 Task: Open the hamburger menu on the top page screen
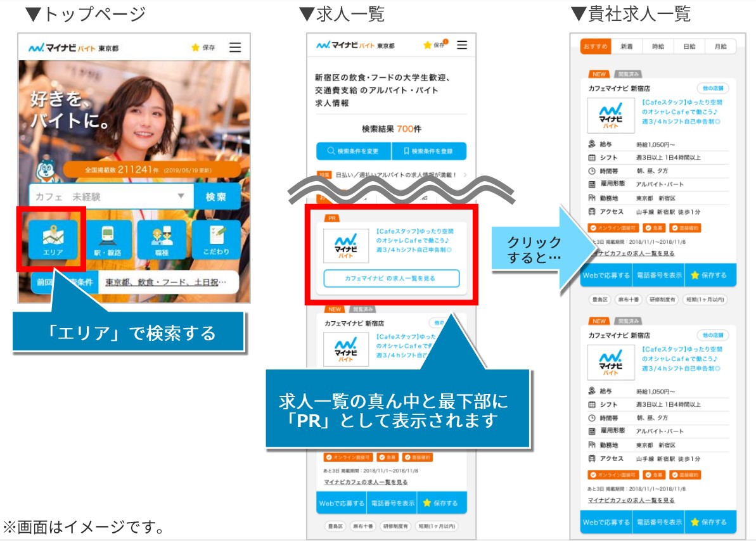tap(235, 48)
